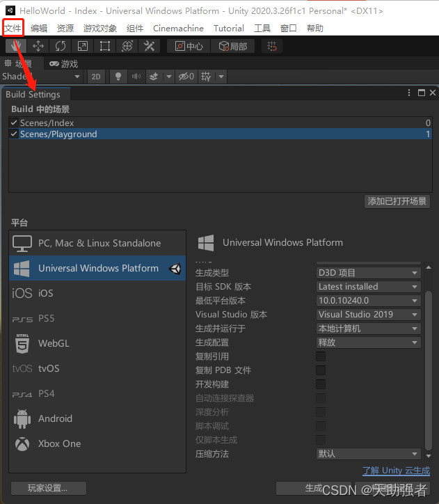Viewport: 439px width, 504px height.
Task: Open the 文件 menu
Action: point(13,29)
